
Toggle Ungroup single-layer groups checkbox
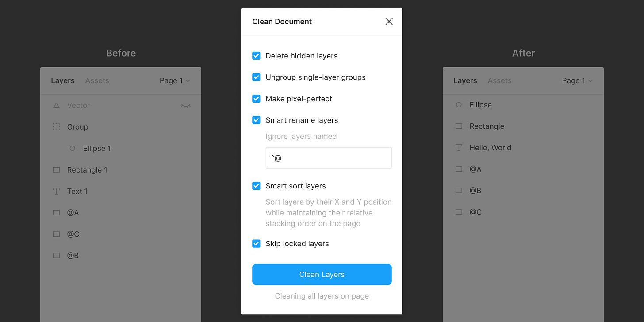coord(256,77)
